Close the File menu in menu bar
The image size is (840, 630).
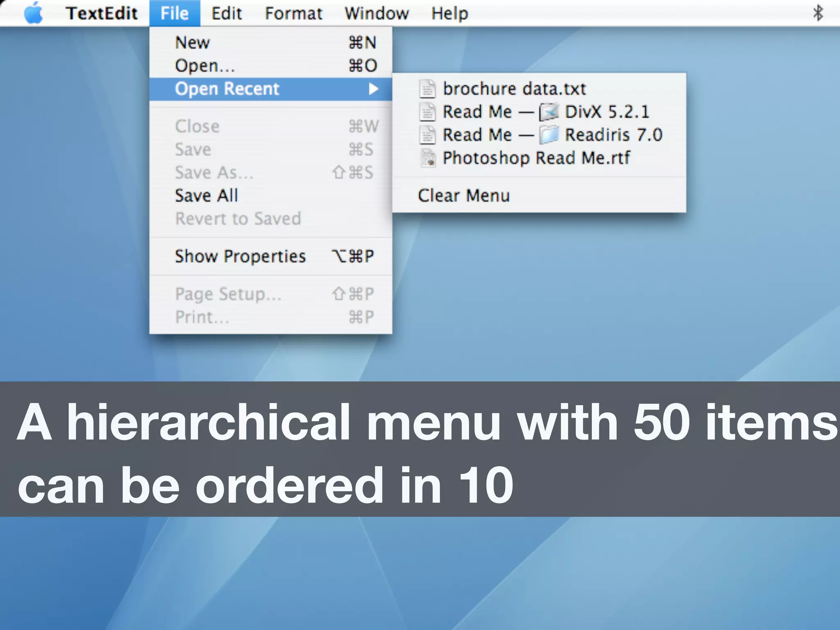click(175, 13)
